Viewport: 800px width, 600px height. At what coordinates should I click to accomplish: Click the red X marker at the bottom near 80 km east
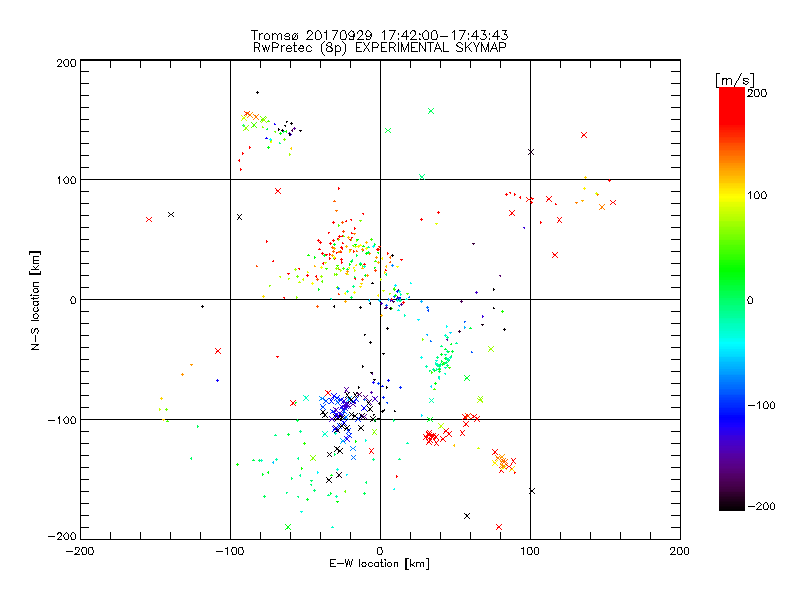(x=499, y=527)
